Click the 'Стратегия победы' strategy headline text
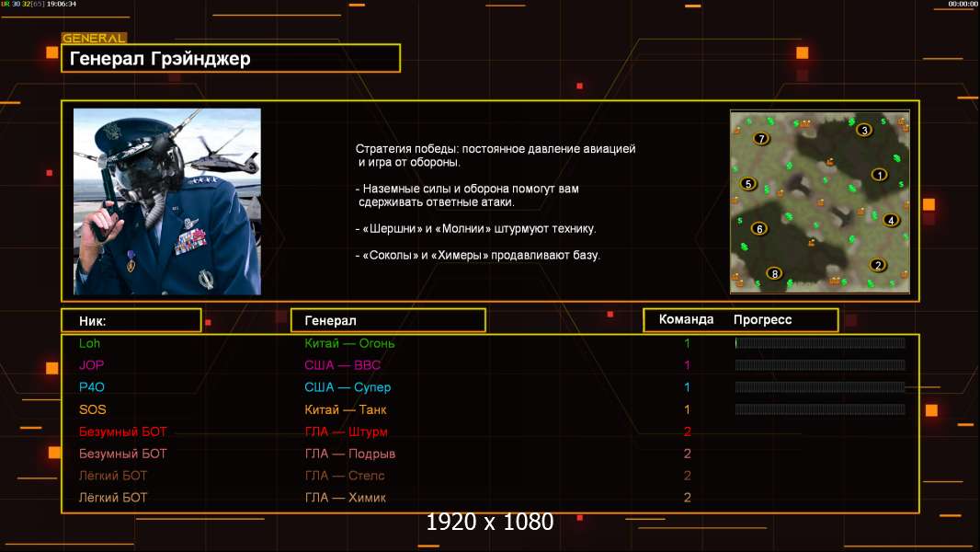 coord(496,155)
